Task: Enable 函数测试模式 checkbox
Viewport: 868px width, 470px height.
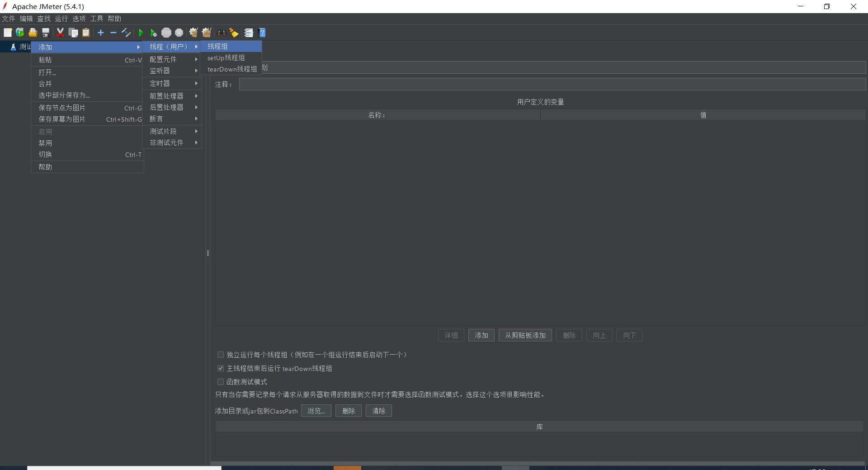Action: [221, 382]
